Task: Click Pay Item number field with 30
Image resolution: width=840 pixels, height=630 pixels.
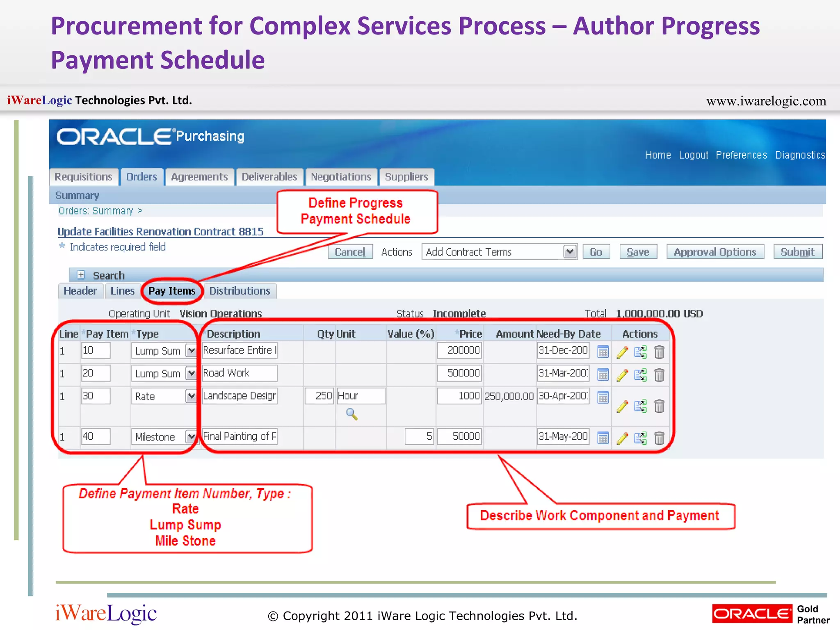Action: 96,396
